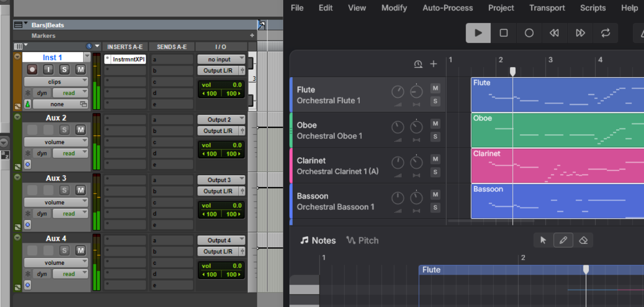Viewport: 644px width, 307px height.
Task: Open Aux 3 input selector 'Output 3'
Action: [221, 180]
